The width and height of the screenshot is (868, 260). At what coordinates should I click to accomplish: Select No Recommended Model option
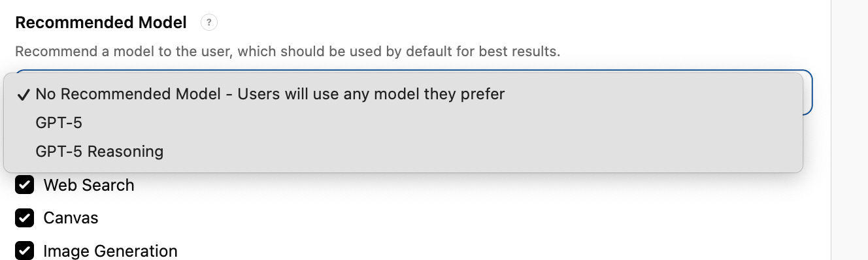pyautogui.click(x=403, y=94)
